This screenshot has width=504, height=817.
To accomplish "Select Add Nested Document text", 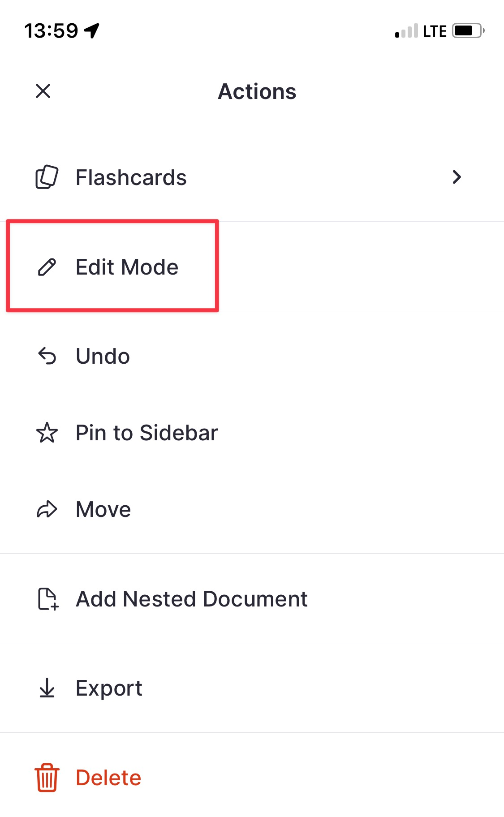I will 191,599.
